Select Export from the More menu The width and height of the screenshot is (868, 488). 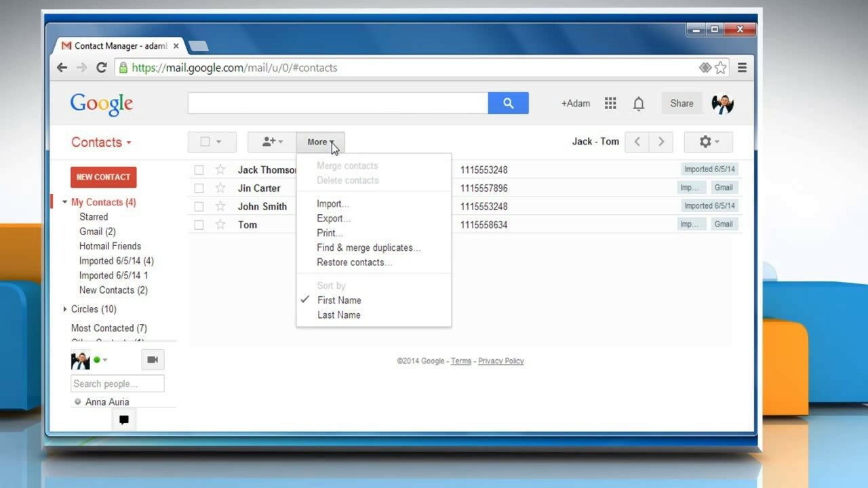point(334,218)
